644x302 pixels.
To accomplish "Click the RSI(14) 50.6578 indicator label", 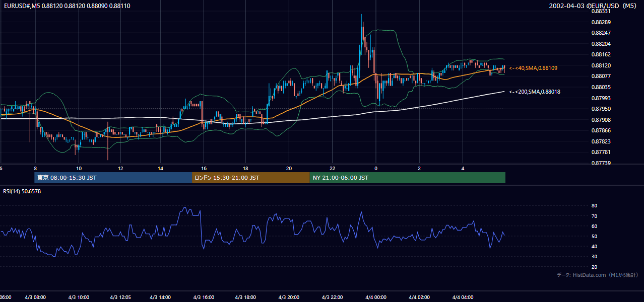I will pyautogui.click(x=22, y=191).
